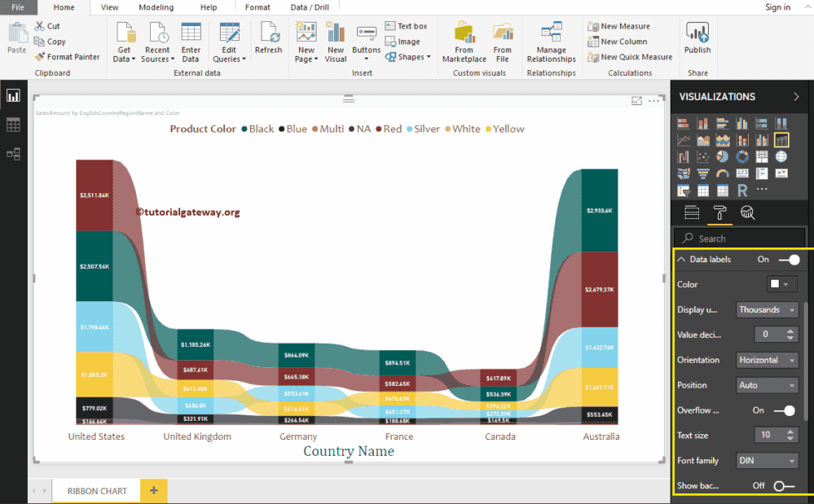Click the Search box in Visualizations pane
The width and height of the screenshot is (814, 504).
pos(740,238)
